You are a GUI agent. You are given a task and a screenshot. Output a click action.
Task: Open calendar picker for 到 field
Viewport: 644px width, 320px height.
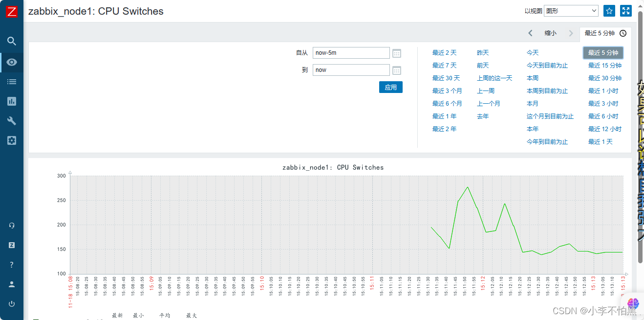[x=397, y=70]
